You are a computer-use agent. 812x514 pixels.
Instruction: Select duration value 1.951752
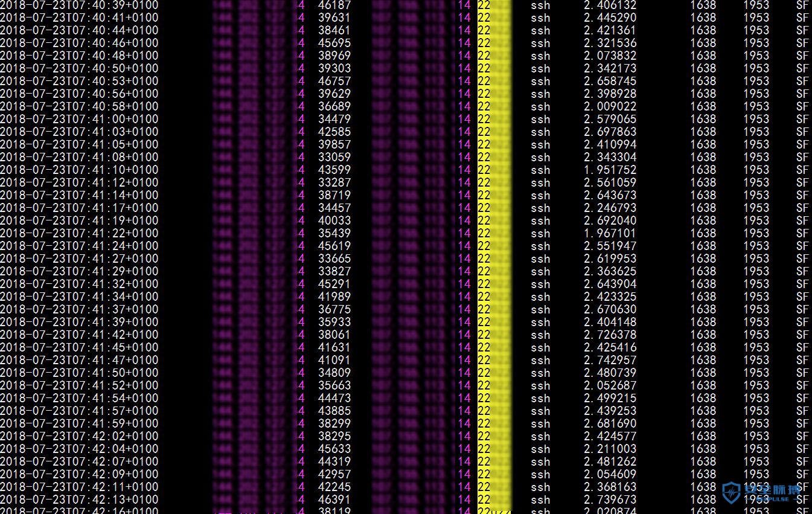[x=610, y=170]
